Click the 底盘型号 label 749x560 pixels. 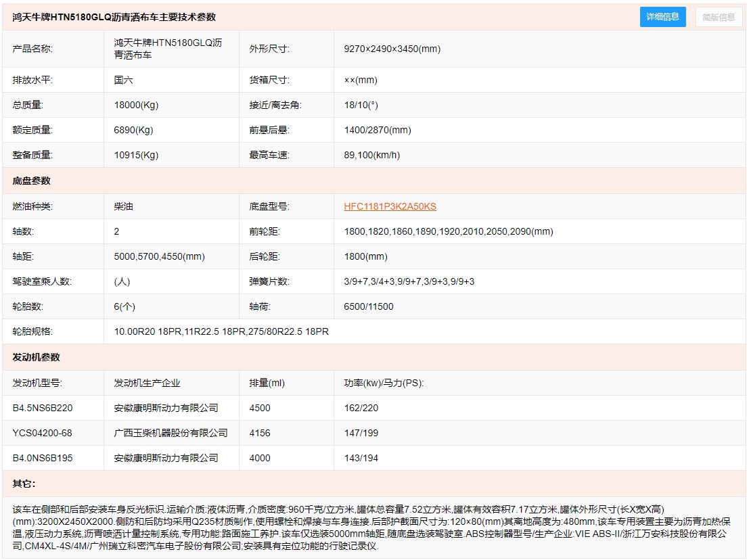(269, 206)
